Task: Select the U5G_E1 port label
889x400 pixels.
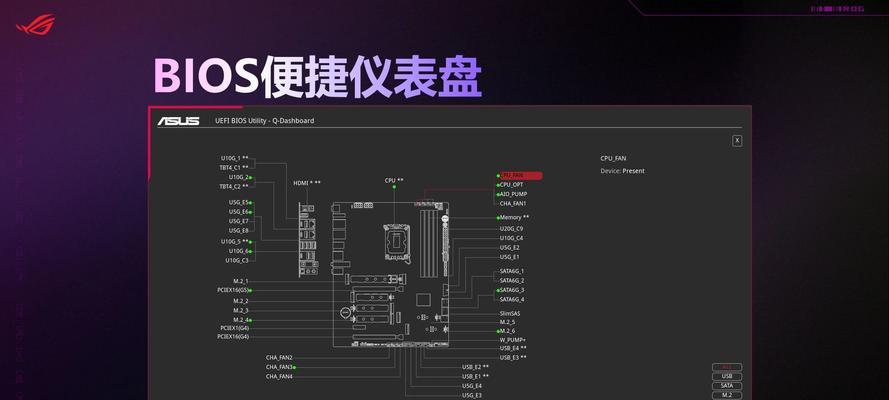Action: point(509,257)
